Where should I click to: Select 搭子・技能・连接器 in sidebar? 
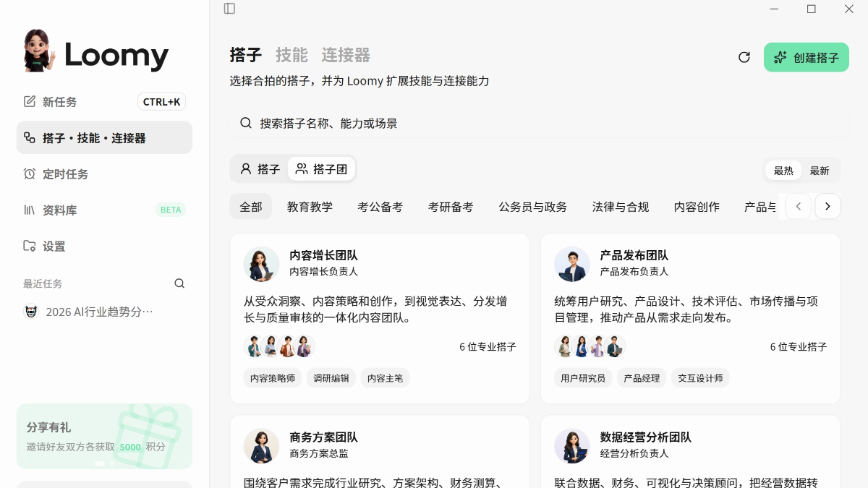pyautogui.click(x=104, y=137)
